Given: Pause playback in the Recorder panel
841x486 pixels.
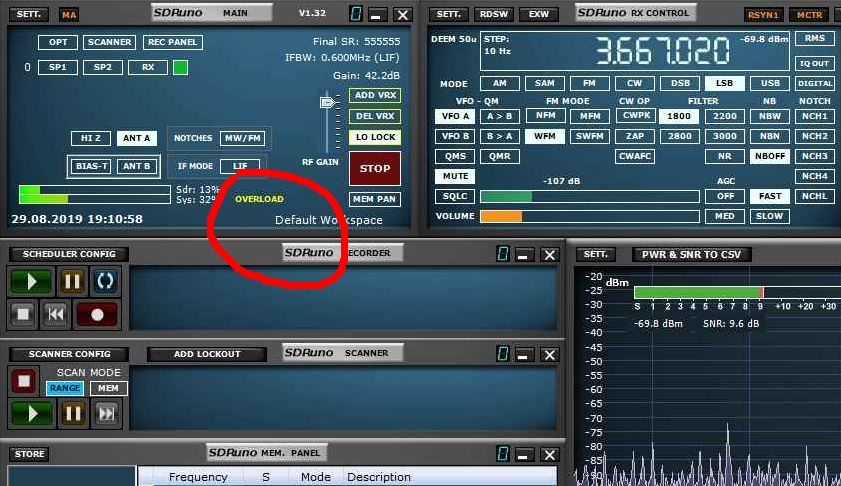Looking at the screenshot, I should tap(72, 281).
